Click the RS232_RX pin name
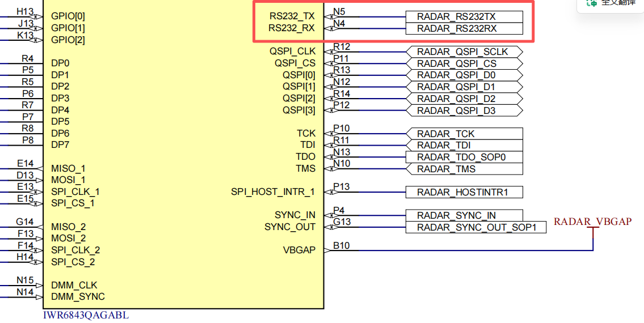The image size is (644, 323). [292, 28]
